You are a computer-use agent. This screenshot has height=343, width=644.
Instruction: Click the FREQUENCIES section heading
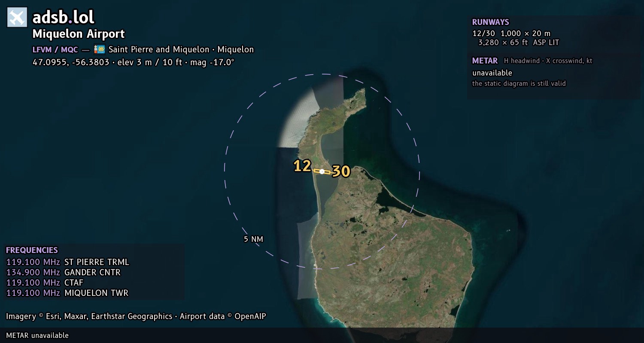pos(32,250)
